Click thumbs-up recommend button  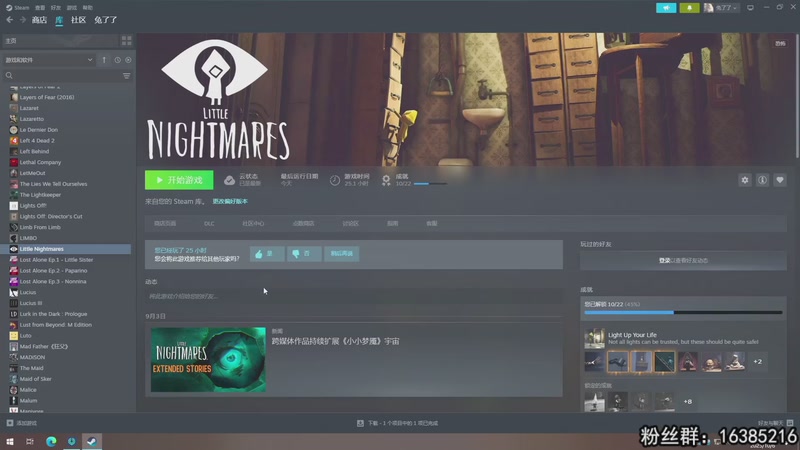[267, 254]
